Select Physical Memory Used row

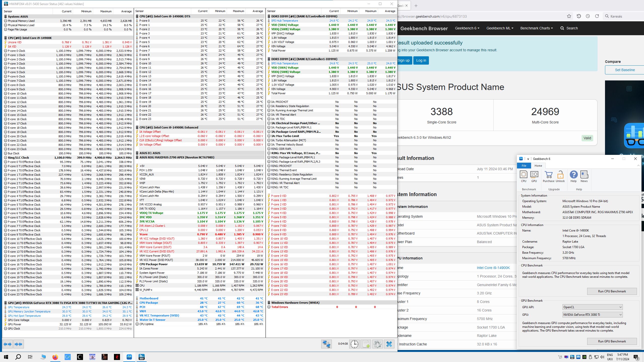[x=68, y=21]
